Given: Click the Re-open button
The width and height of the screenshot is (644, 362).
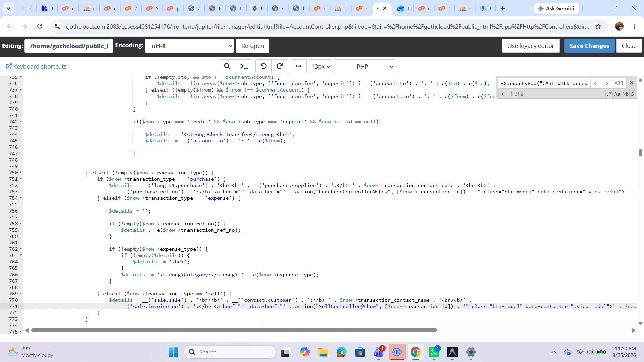Looking at the screenshot, I should (252, 46).
